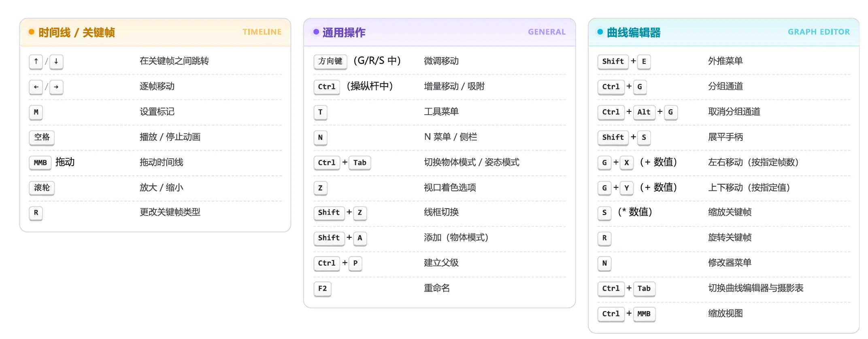Image resolution: width=868 pixels, height=339 pixels.
Task: Select the text "更改关键帧类型"
Action: point(170,212)
